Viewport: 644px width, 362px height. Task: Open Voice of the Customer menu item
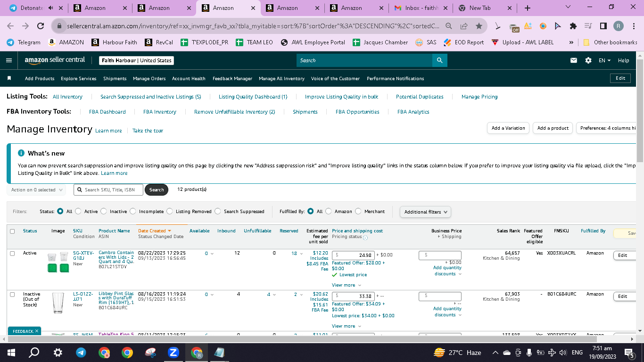335,78
